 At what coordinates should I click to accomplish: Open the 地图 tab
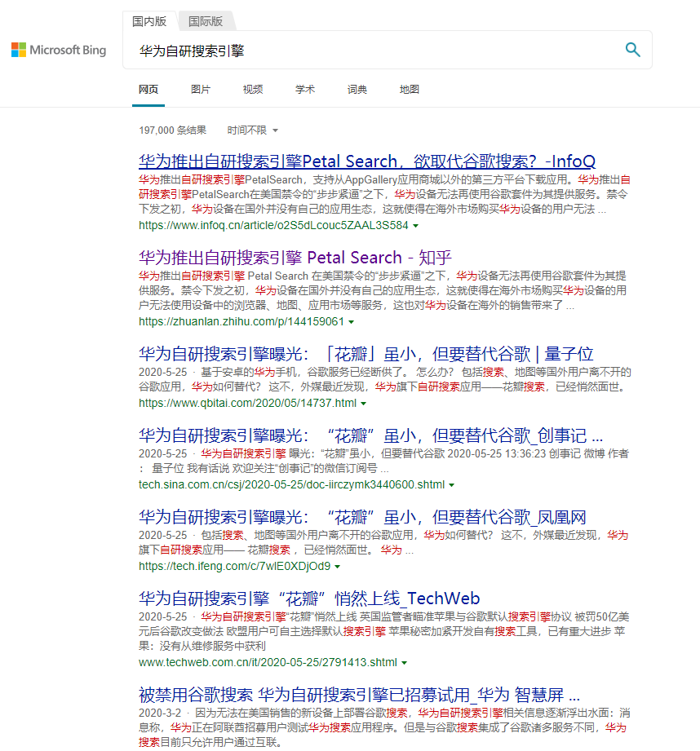pos(410,90)
